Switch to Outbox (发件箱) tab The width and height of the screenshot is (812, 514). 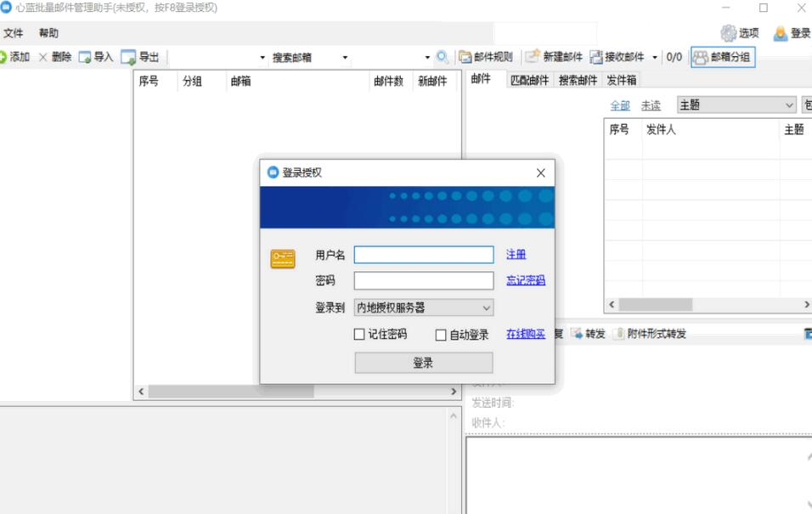pos(622,81)
